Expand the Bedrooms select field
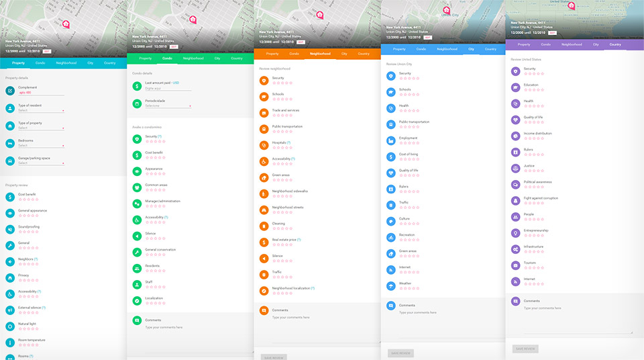The width and height of the screenshot is (644, 360). pos(41,145)
